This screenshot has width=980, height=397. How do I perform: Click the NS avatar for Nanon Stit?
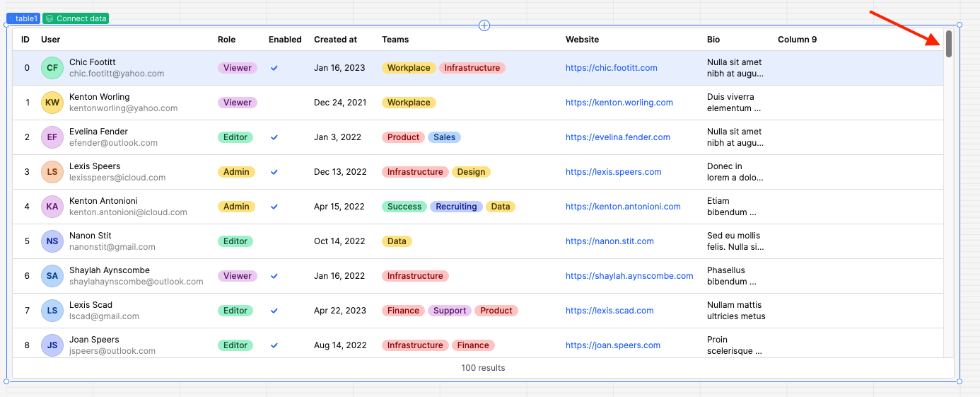[52, 241]
